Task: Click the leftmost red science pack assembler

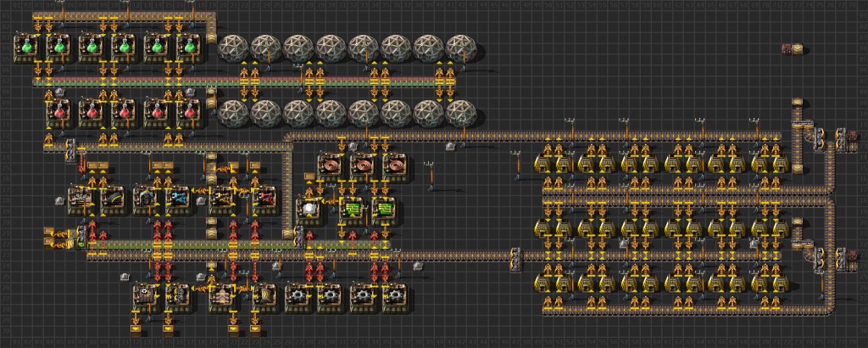Action: click(x=58, y=113)
